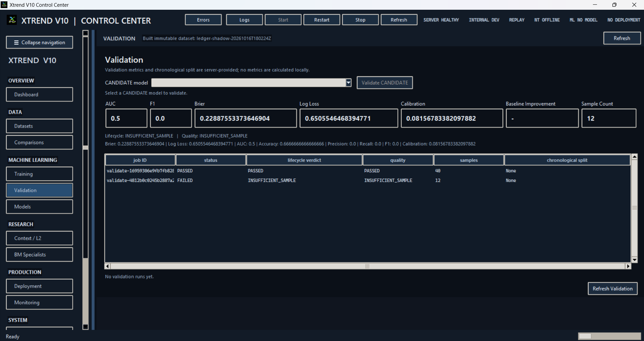The width and height of the screenshot is (644, 341).
Task: Click the lifecycle verdict column header
Action: (304, 160)
